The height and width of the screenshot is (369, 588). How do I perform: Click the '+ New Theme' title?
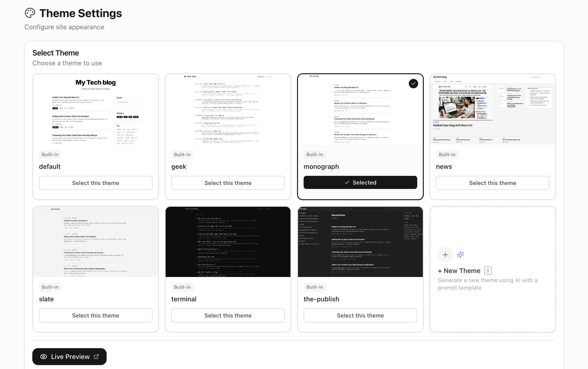tap(459, 271)
